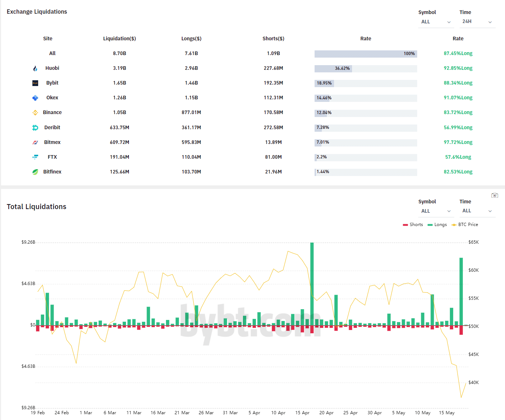This screenshot has height=420, width=505.
Task: Click Huobi 36.62% rate progress bar
Action: point(365,68)
